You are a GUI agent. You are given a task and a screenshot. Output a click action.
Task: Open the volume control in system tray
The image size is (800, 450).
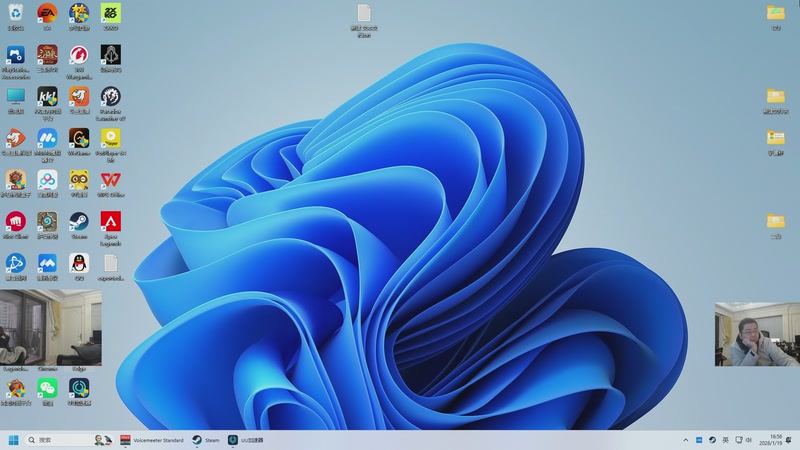pos(748,440)
